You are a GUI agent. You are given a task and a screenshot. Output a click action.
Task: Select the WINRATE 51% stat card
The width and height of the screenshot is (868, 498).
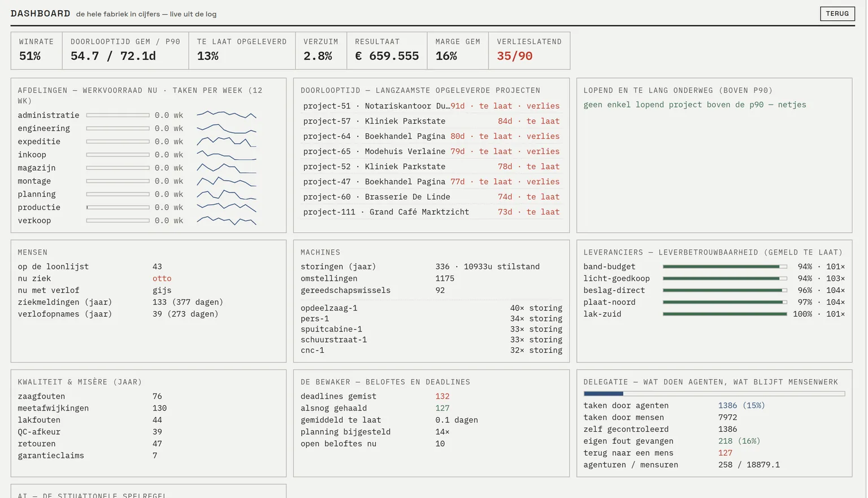(37, 50)
